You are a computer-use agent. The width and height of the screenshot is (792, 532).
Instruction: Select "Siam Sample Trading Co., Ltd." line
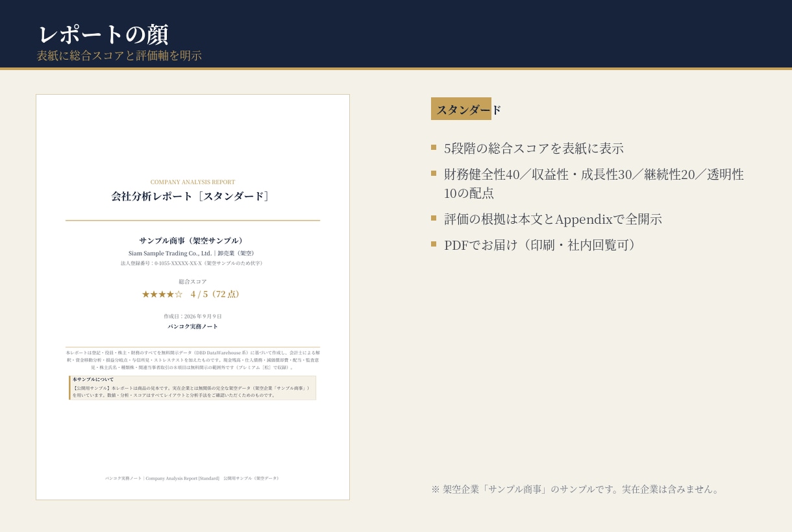[x=192, y=253]
